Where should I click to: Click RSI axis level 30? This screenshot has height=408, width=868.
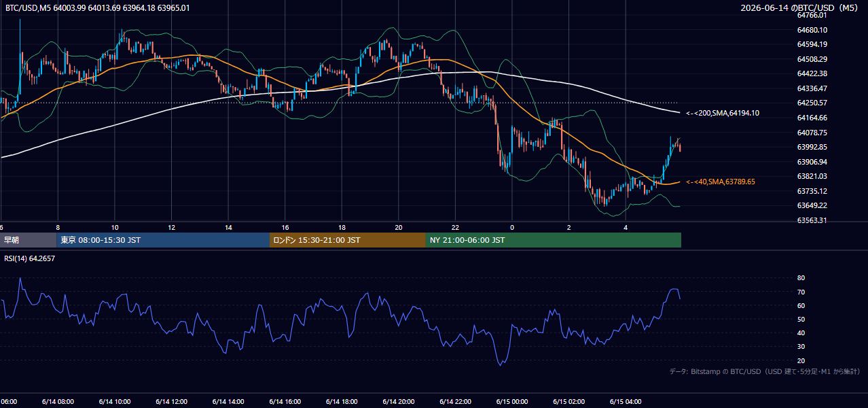tap(801, 346)
